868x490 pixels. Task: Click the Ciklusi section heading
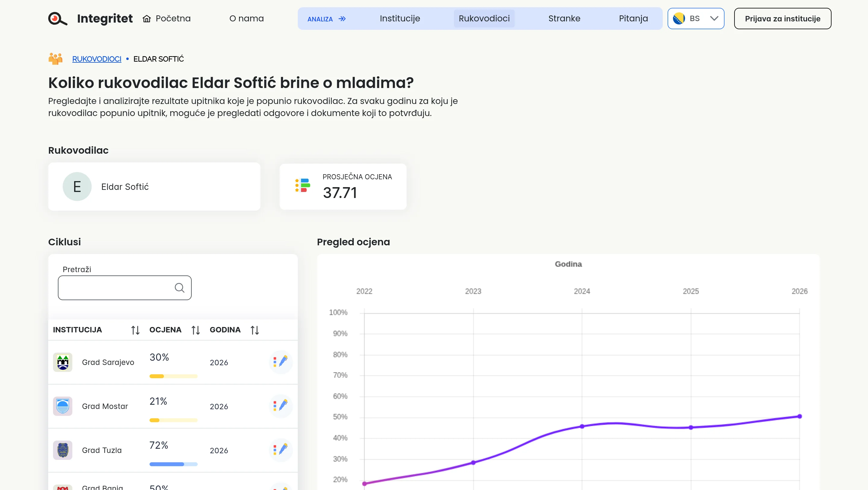click(x=64, y=242)
